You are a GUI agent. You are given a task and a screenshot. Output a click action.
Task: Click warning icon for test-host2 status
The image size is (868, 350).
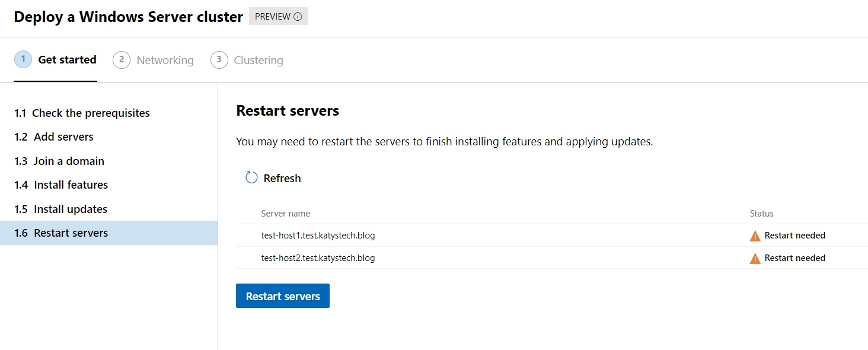click(755, 259)
